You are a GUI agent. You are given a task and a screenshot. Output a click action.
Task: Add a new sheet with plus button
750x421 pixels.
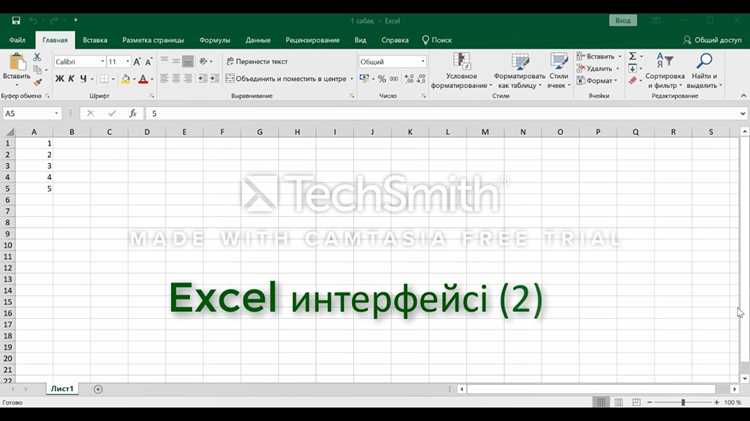(x=98, y=389)
